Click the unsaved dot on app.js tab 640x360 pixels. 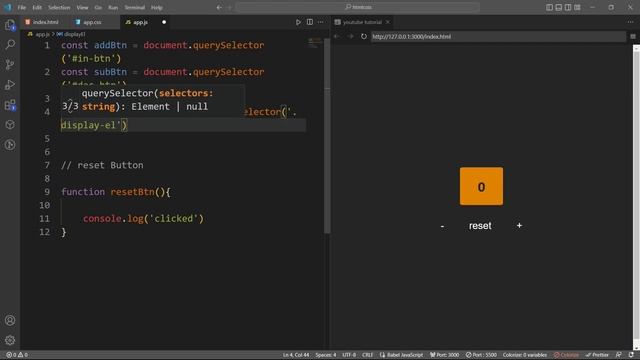[164, 22]
